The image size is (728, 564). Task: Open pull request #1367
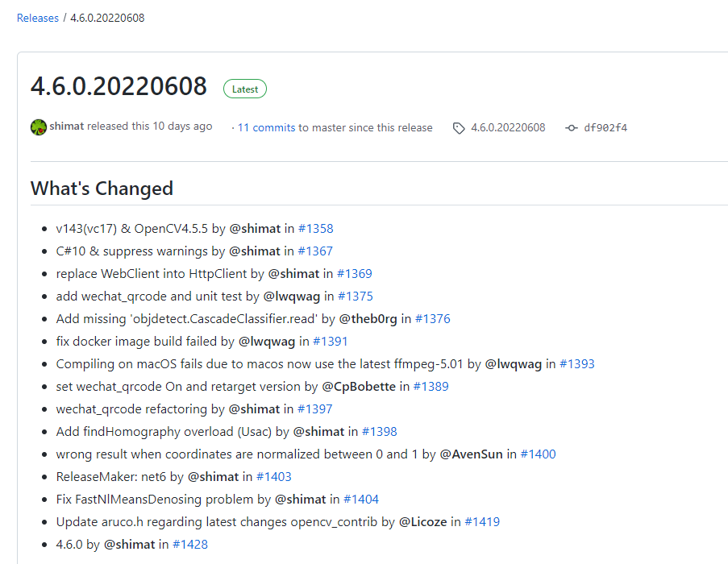315,251
